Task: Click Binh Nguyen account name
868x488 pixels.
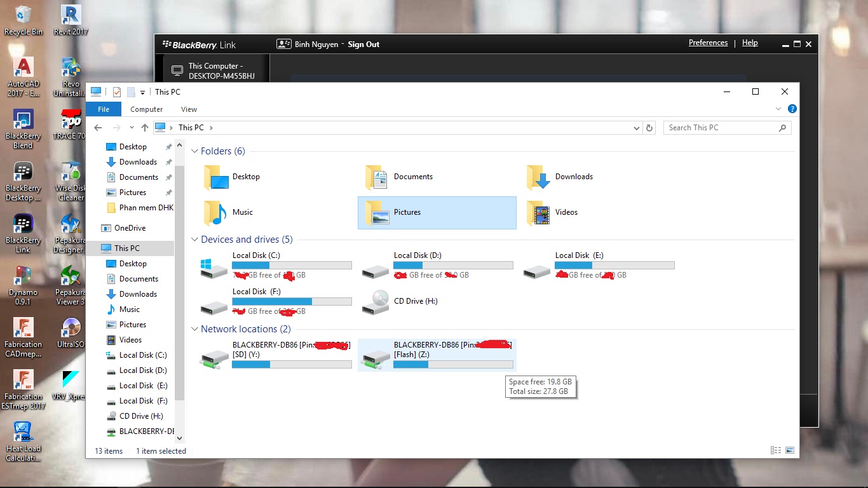Action: (316, 44)
